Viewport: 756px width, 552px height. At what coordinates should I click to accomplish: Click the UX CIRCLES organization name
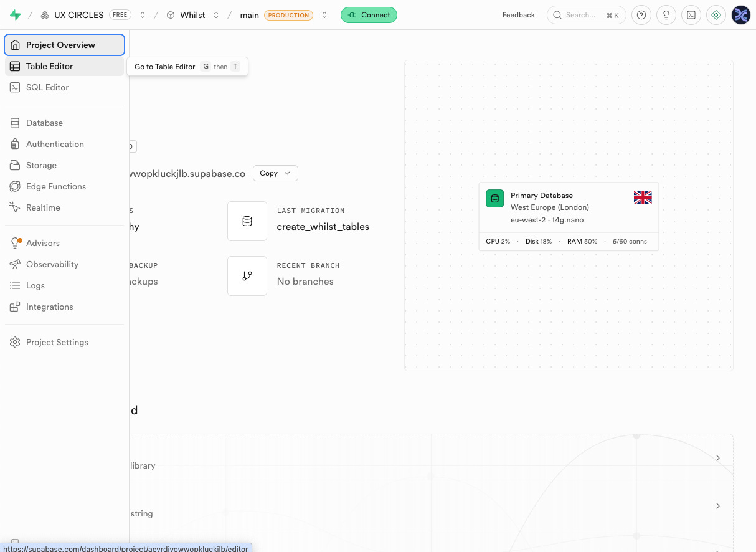coord(79,15)
